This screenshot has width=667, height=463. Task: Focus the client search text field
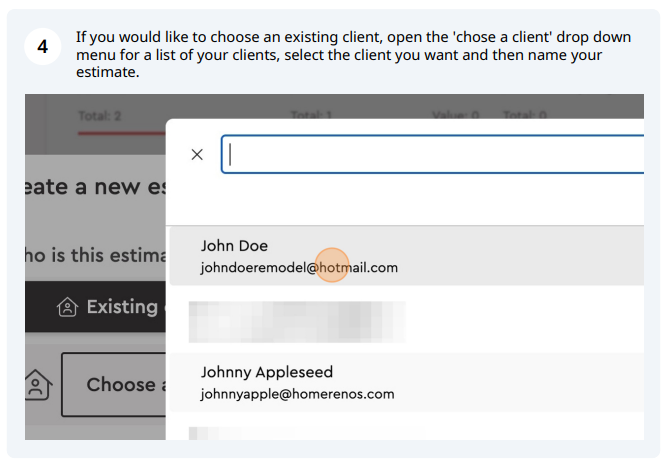click(x=432, y=154)
